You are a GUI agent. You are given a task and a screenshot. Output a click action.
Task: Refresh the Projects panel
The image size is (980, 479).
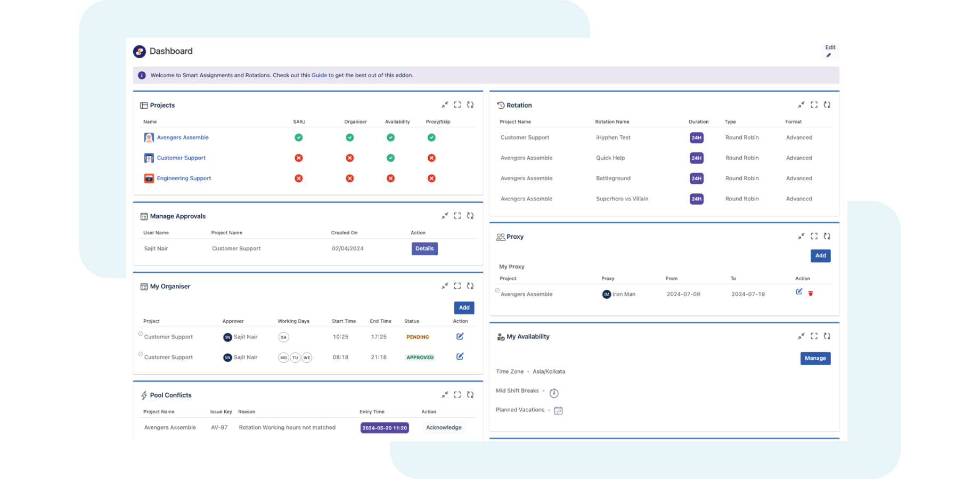[x=470, y=105]
